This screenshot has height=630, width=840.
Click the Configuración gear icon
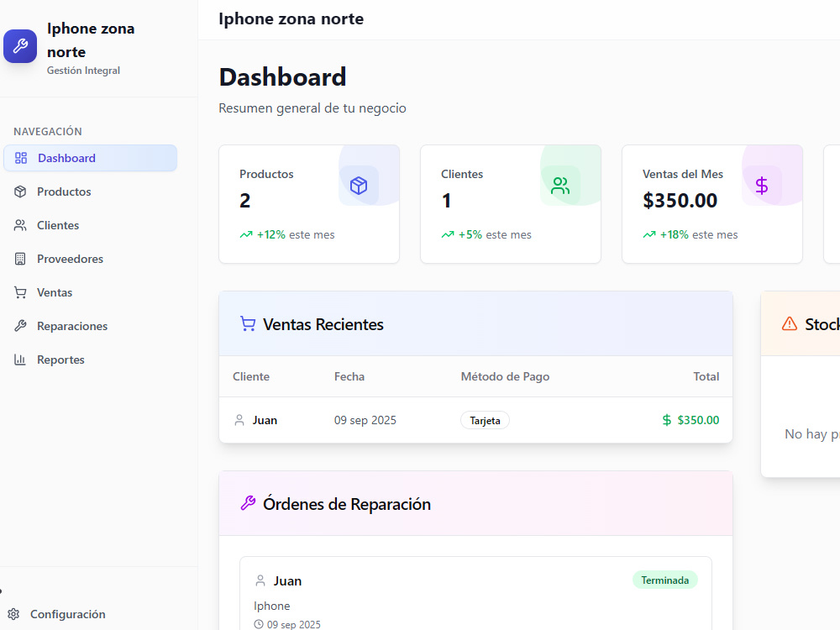coord(14,614)
